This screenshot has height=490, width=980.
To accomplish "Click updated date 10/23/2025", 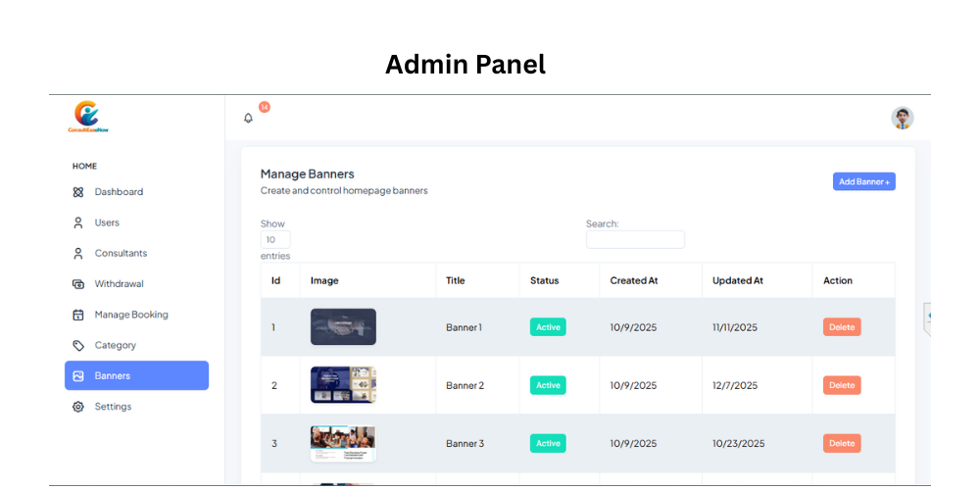I will pyautogui.click(x=739, y=443).
